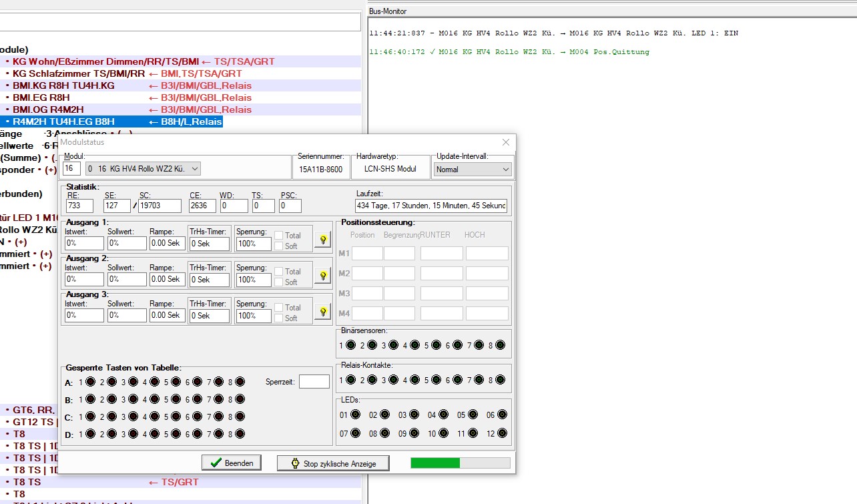
Task: Click the green progress bar
Action: (x=435, y=463)
